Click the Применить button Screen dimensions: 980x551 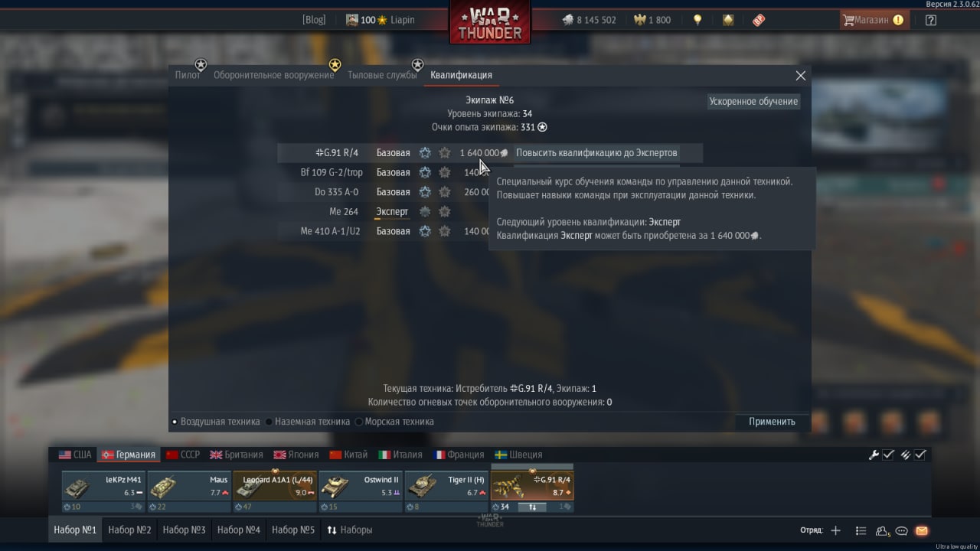pyautogui.click(x=772, y=422)
